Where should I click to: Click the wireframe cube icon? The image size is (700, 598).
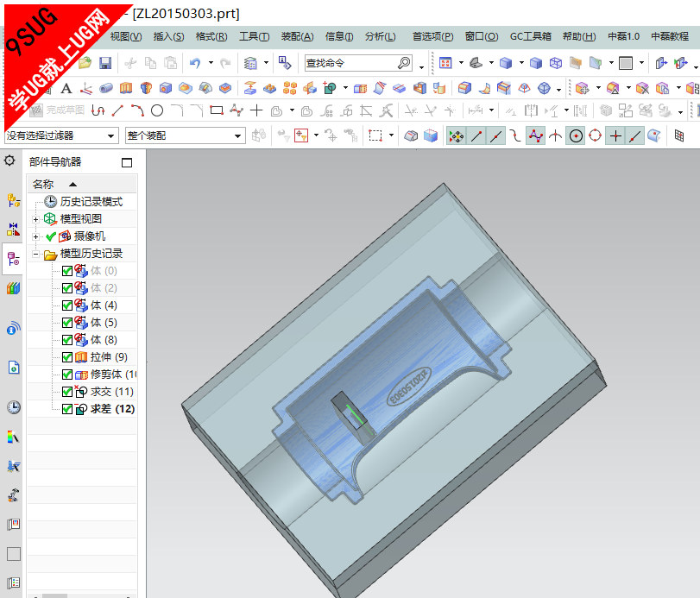pyautogui.click(x=556, y=63)
